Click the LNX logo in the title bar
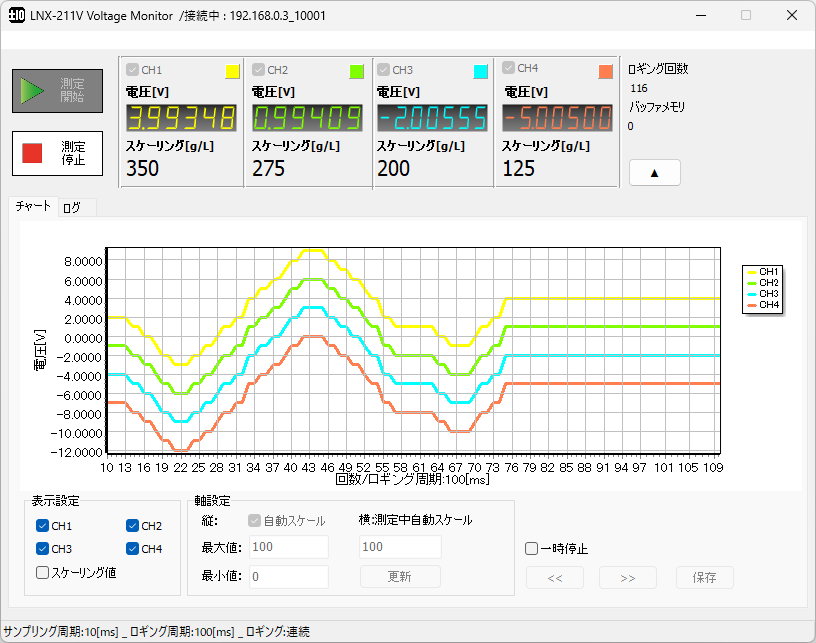The width and height of the screenshot is (816, 643). tap(15, 15)
